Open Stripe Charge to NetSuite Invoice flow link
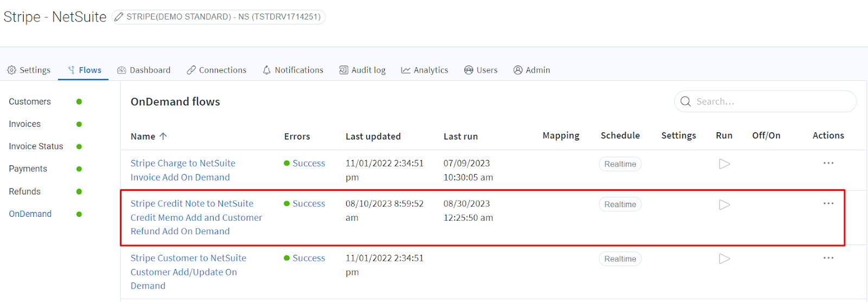This screenshot has width=868, height=302. [x=183, y=170]
